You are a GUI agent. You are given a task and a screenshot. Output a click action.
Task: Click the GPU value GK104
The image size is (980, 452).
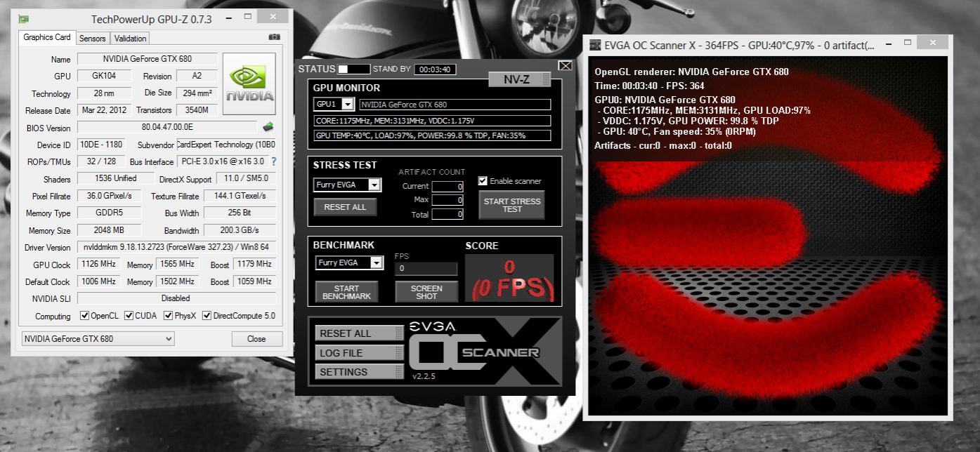click(x=103, y=76)
